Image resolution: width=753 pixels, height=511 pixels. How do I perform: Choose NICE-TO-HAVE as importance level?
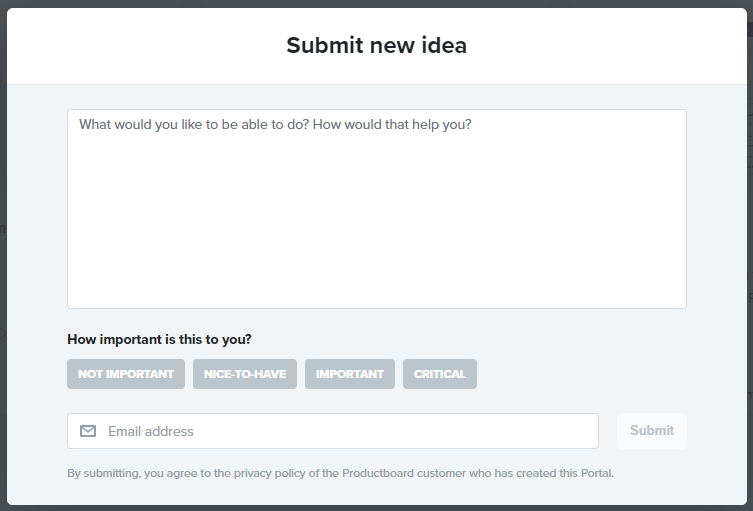[245, 374]
